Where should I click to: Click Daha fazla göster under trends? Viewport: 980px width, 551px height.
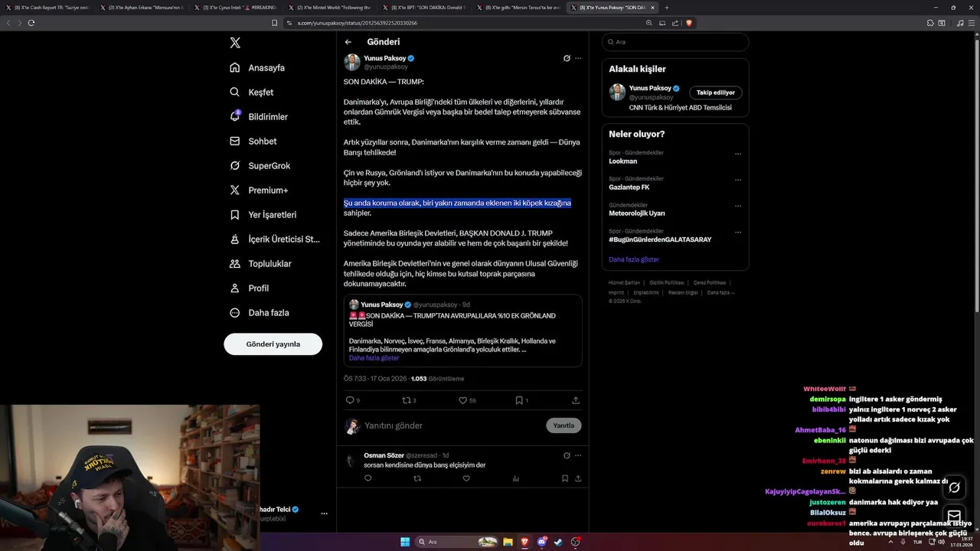tap(634, 259)
